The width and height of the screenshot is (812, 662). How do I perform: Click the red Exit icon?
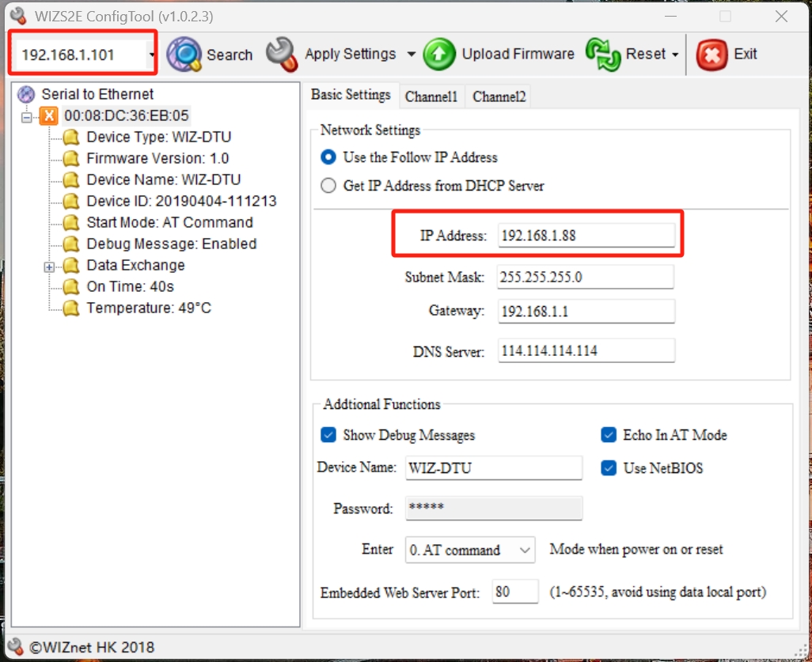[x=711, y=55]
